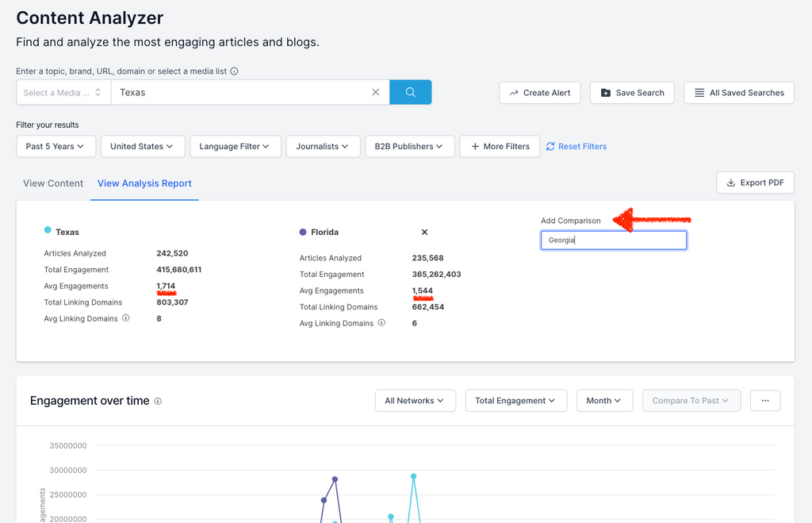Click the Texas teal color dot
812x523 pixels.
click(x=48, y=230)
